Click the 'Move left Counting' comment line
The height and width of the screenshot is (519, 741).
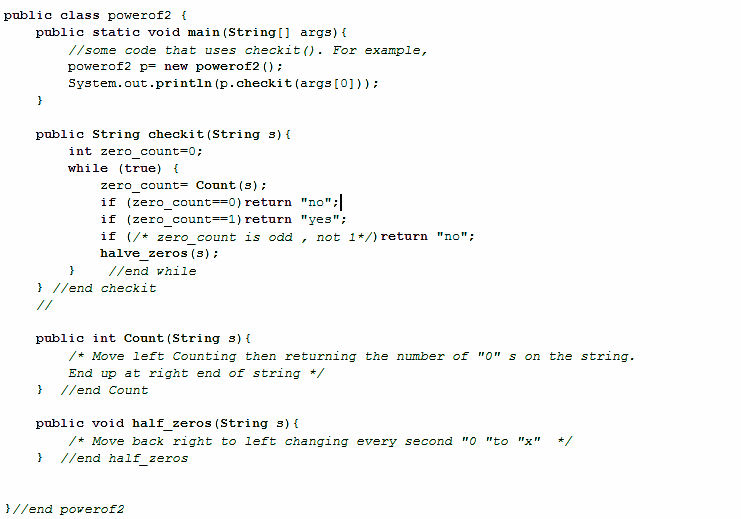coord(351,356)
